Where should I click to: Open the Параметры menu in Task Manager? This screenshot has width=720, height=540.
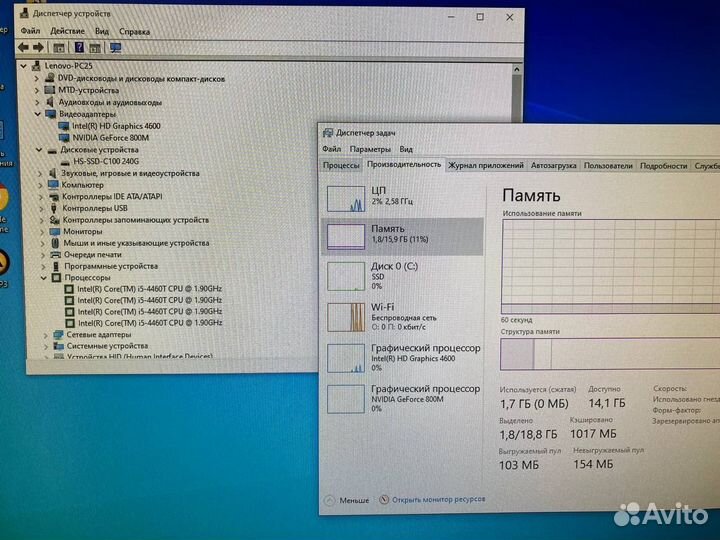tap(370, 149)
